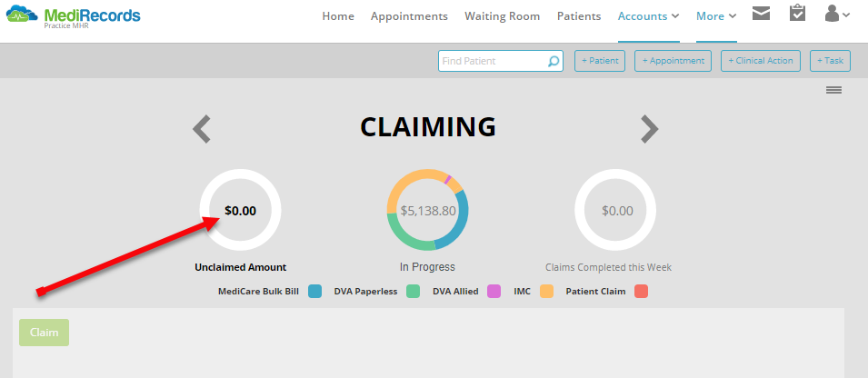Viewport: 868px width, 378px height.
Task: Open the mail envelope icon
Action: [x=762, y=14]
